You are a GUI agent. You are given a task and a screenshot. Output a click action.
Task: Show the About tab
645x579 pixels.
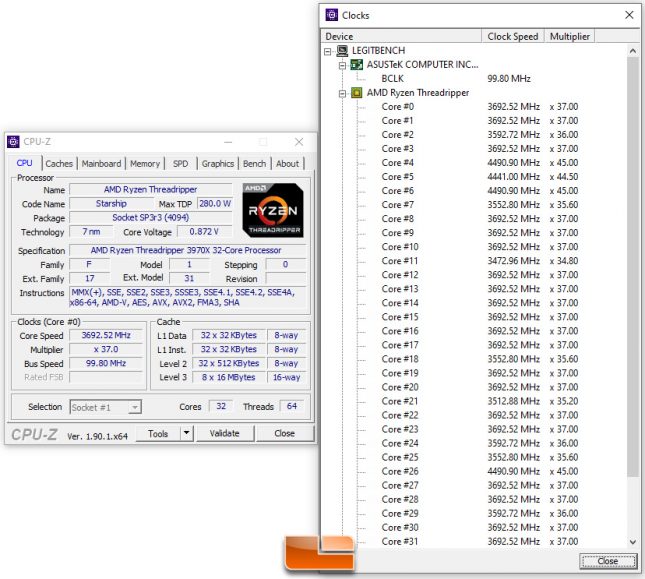pyautogui.click(x=288, y=164)
